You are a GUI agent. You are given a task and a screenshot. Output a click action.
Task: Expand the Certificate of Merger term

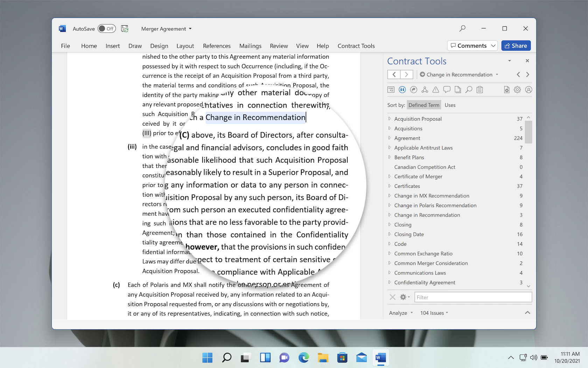[390, 176]
